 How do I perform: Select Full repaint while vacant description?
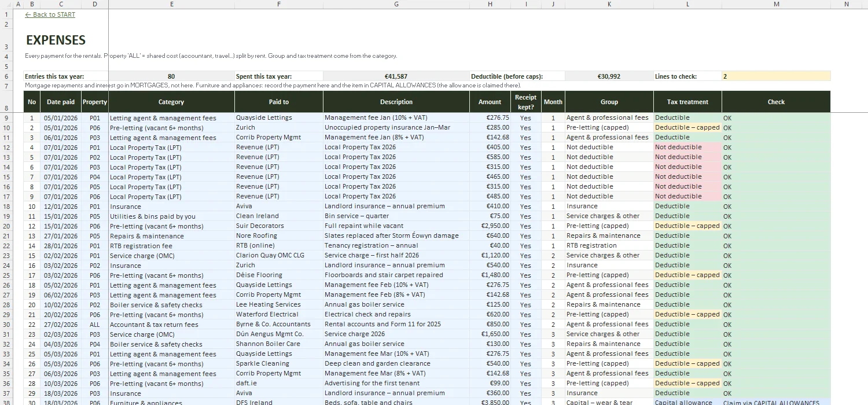(x=396, y=226)
